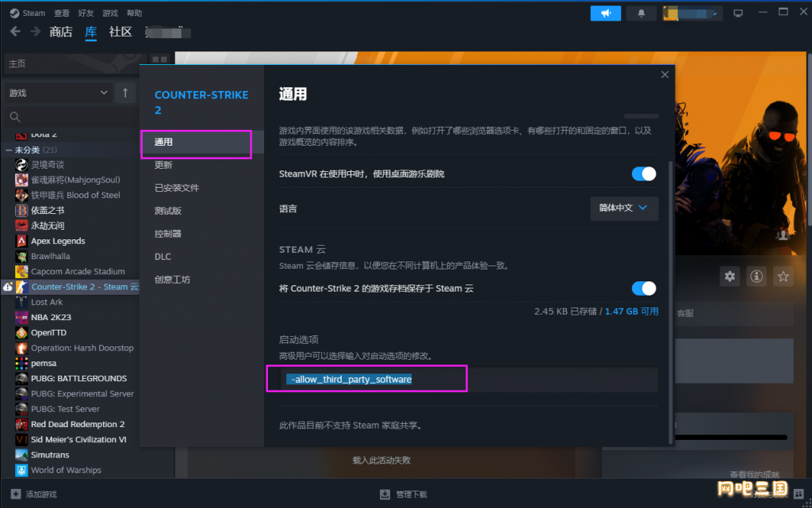Click the 雀魂麻将 (MahjongSoul) game icon
The width and height of the screenshot is (812, 508).
coord(21,180)
